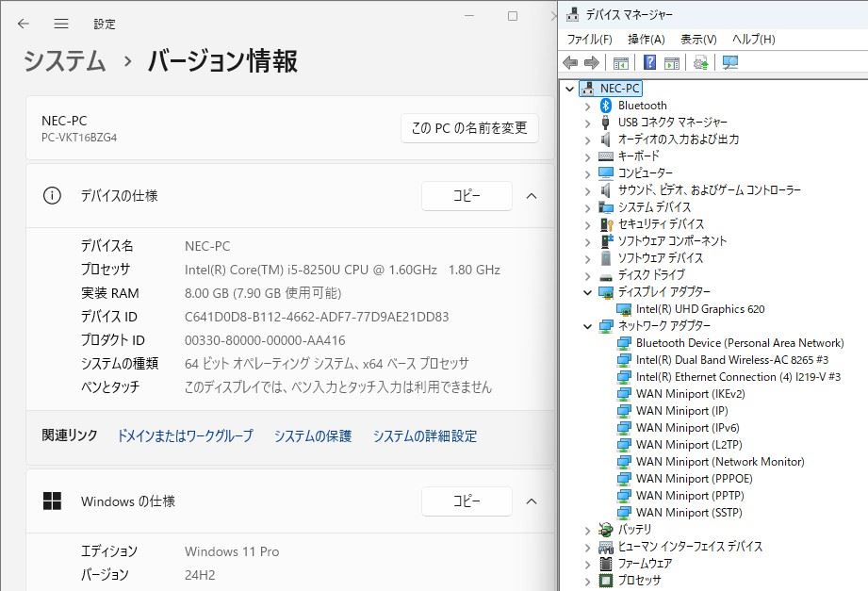Select WAN Miniport (IPv6)
This screenshot has width=868, height=591.
click(x=688, y=428)
